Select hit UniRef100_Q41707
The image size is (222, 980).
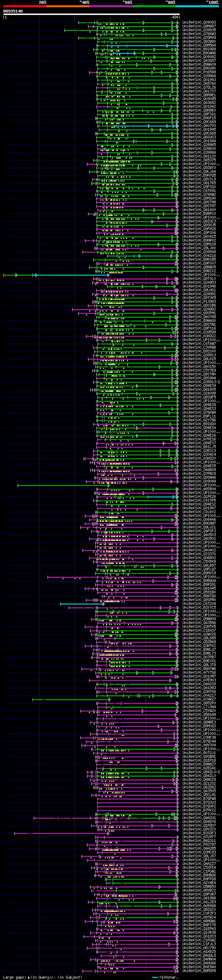[x=199, y=91]
